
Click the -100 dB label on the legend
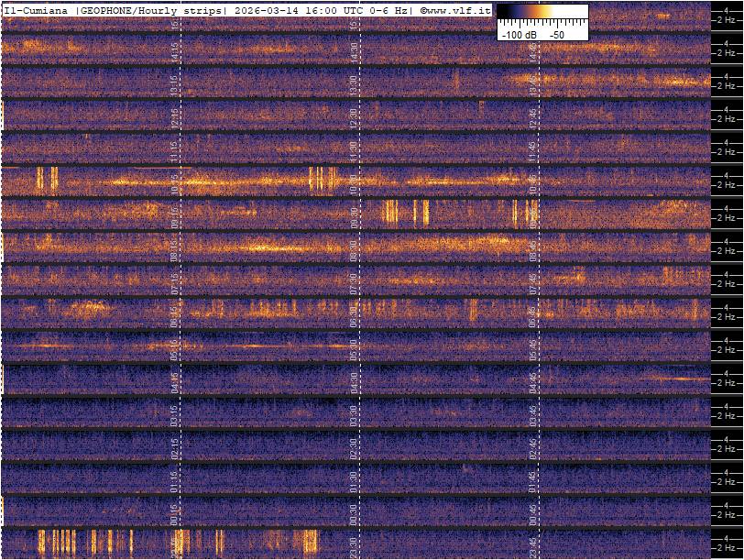click(519, 34)
